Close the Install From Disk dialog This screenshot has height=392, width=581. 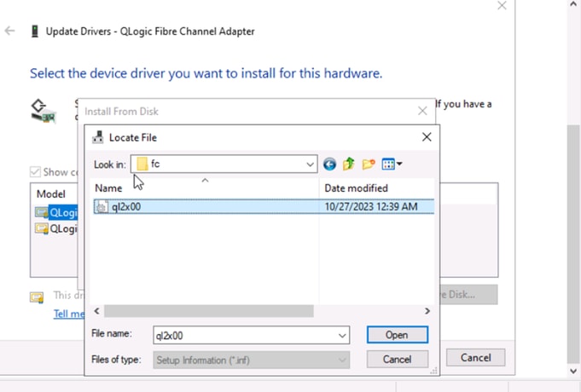(422, 111)
